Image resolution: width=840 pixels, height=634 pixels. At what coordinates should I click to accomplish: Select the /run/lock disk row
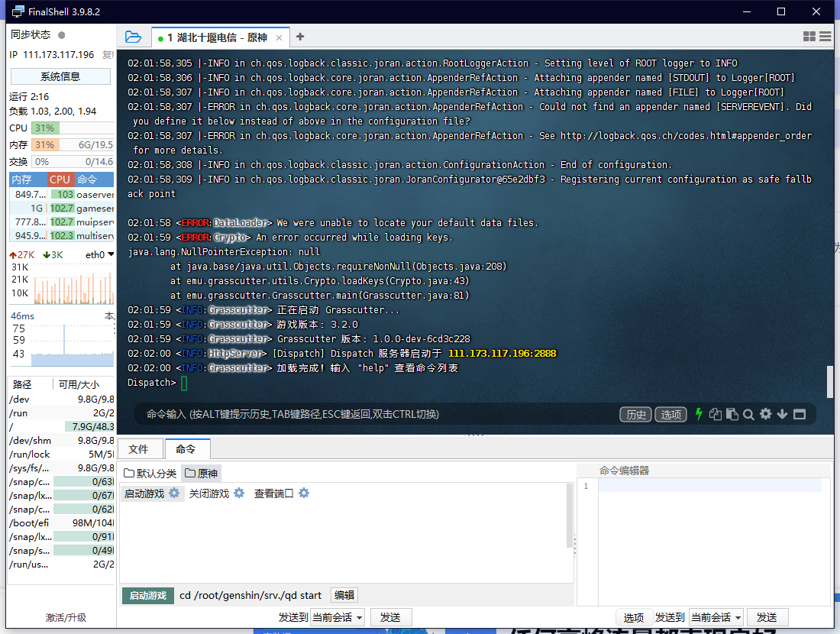(62, 454)
